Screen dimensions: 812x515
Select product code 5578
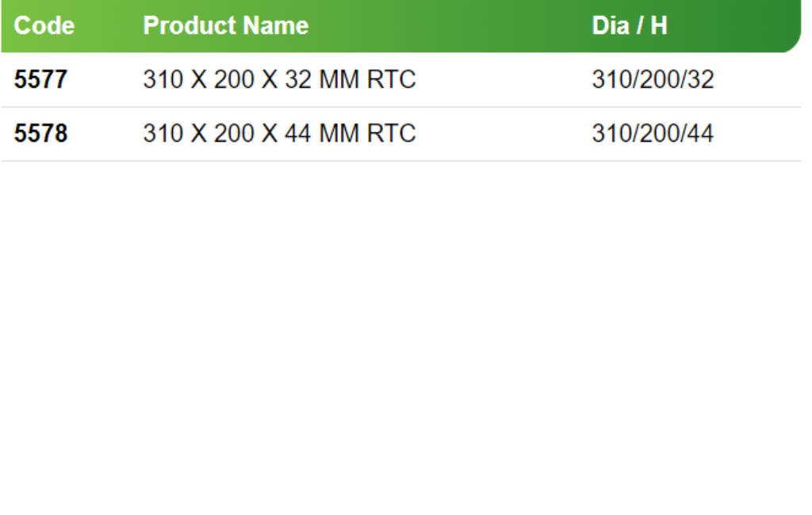coord(41,134)
